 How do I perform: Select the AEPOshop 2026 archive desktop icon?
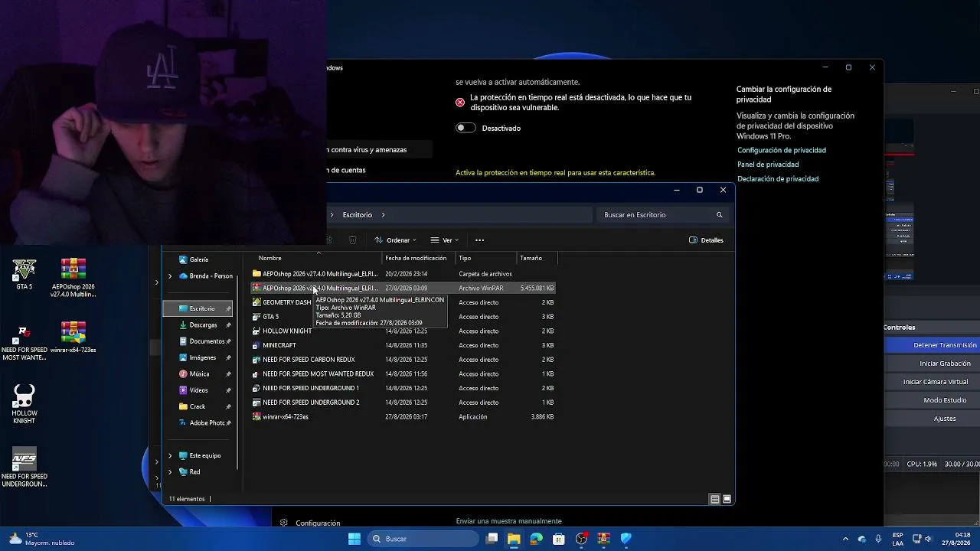73,278
